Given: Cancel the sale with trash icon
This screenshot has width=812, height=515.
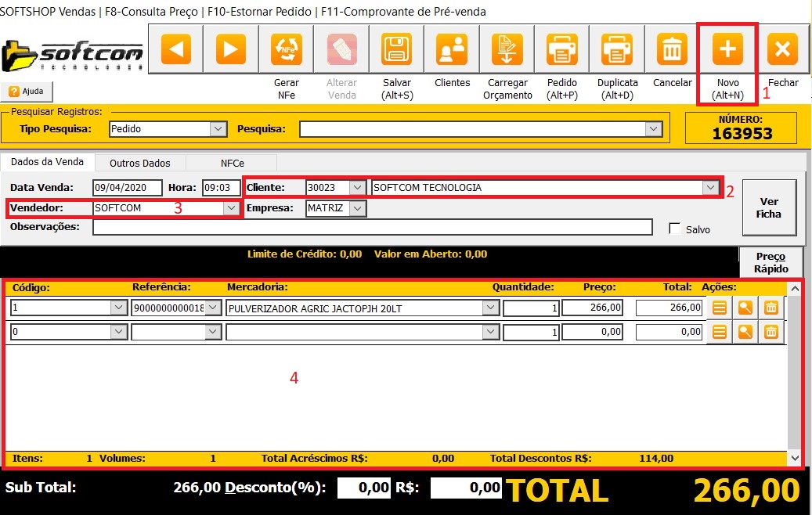Looking at the screenshot, I should 672,50.
